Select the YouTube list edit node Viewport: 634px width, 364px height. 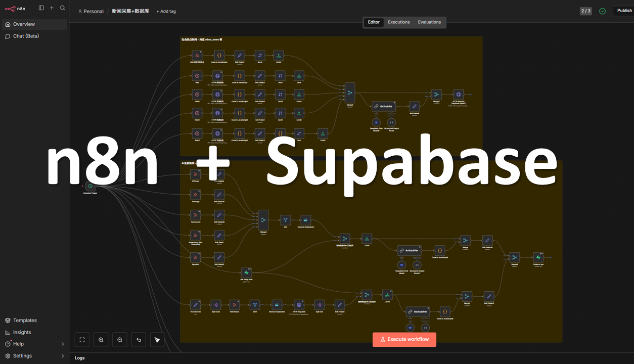195,305
